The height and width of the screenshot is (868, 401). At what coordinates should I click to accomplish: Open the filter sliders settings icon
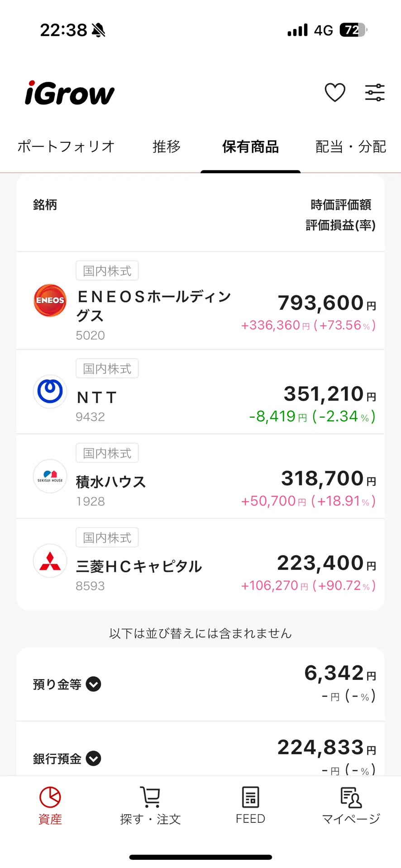point(375,93)
